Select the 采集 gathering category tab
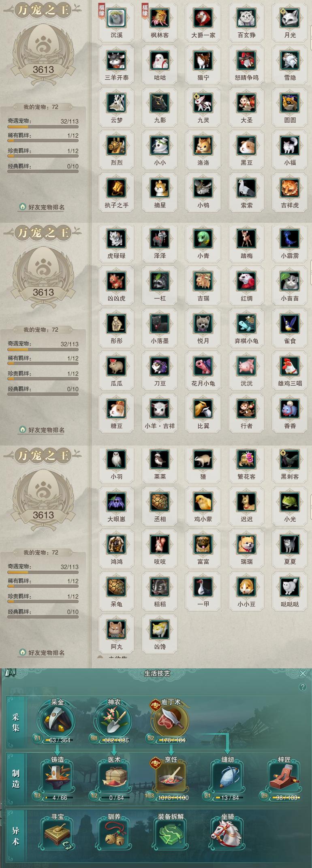Image resolution: width=312 pixels, height=868 pixels. [x=16, y=723]
